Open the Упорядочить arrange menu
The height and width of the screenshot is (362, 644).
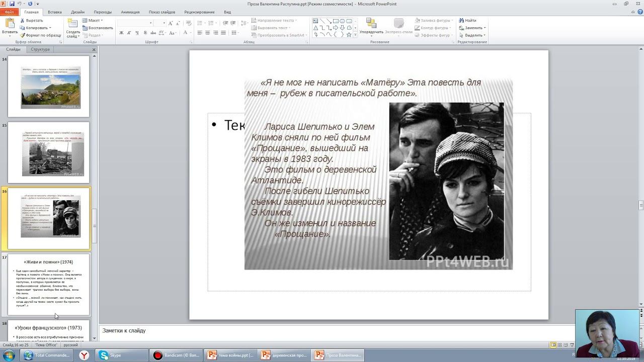point(371,27)
